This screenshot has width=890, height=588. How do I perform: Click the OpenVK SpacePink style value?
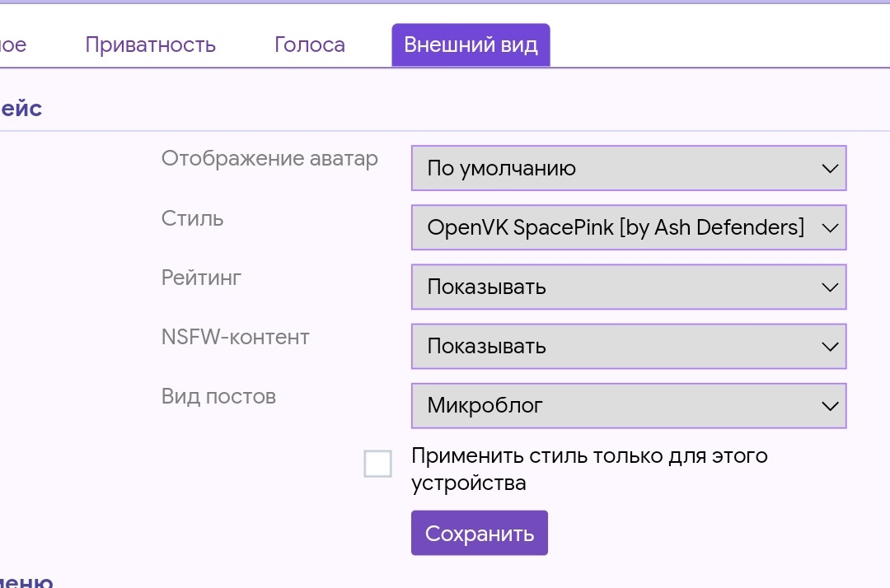(615, 227)
